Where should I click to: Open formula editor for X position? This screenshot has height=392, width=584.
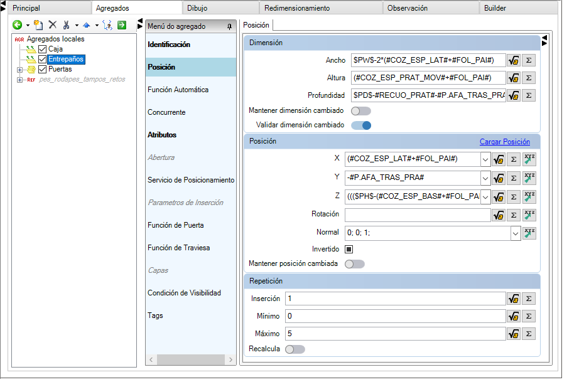[x=499, y=159]
